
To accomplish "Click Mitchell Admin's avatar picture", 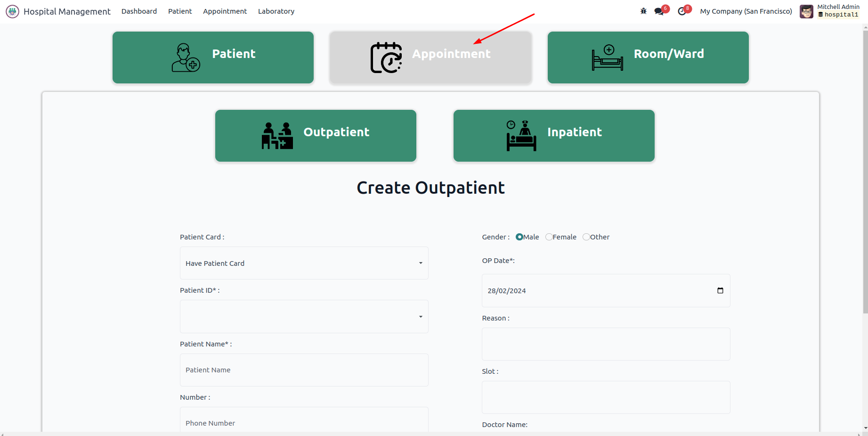I will [x=806, y=11].
